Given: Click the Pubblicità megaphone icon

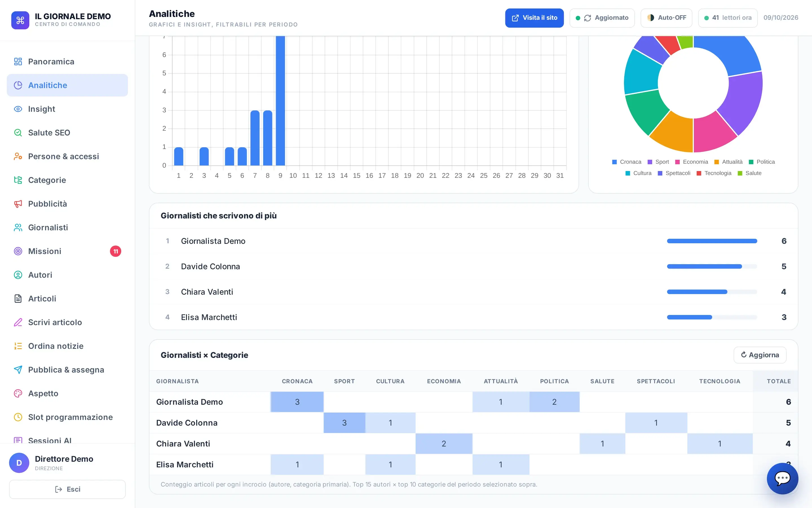Looking at the screenshot, I should tap(18, 203).
